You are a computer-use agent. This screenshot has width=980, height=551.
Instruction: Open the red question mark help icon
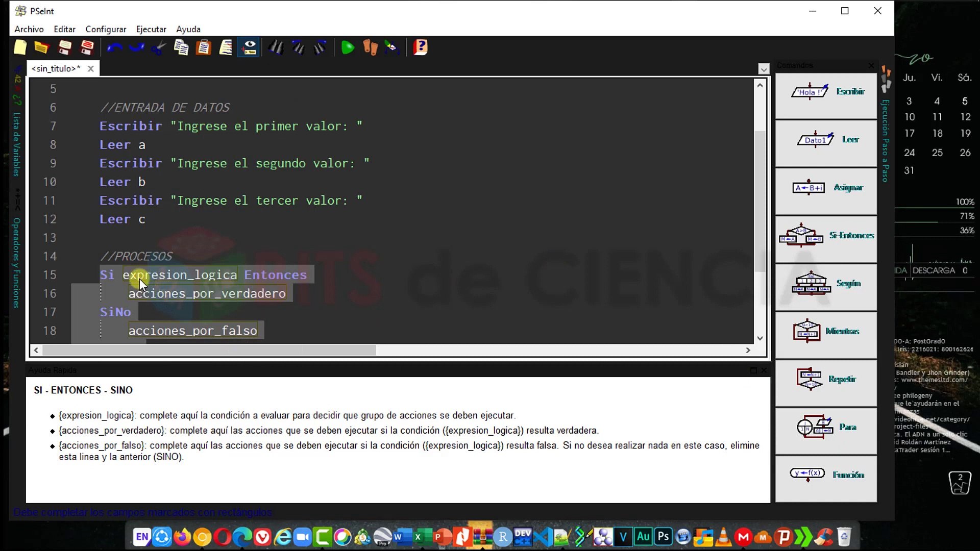click(x=421, y=48)
